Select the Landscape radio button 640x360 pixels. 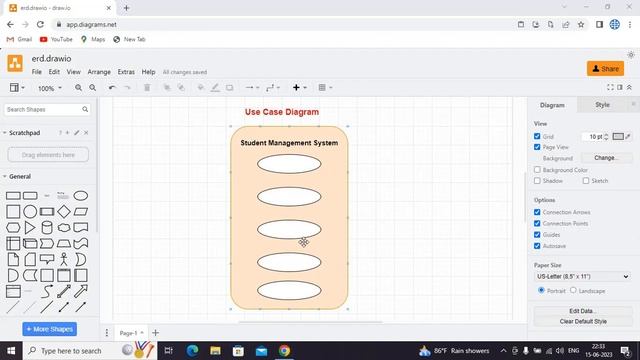(573, 290)
